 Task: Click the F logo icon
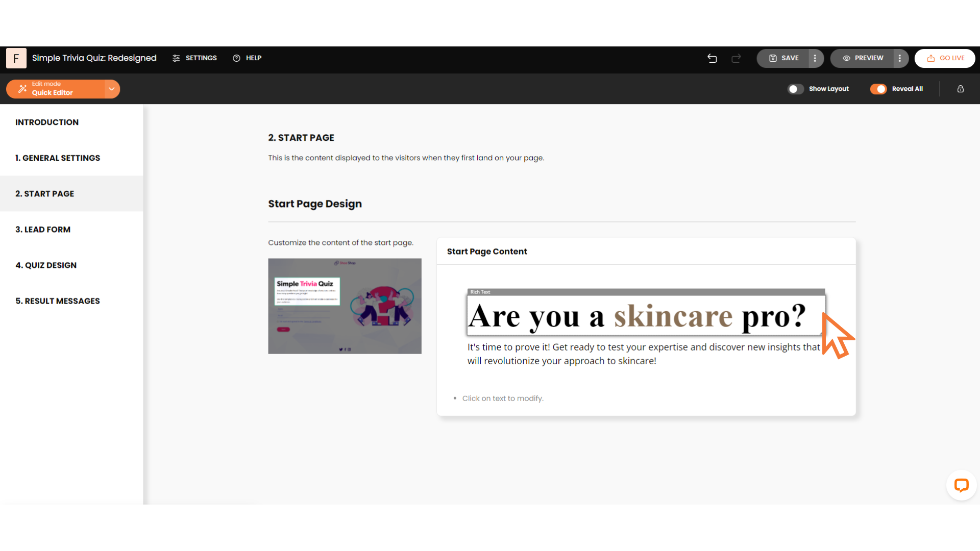(x=16, y=58)
